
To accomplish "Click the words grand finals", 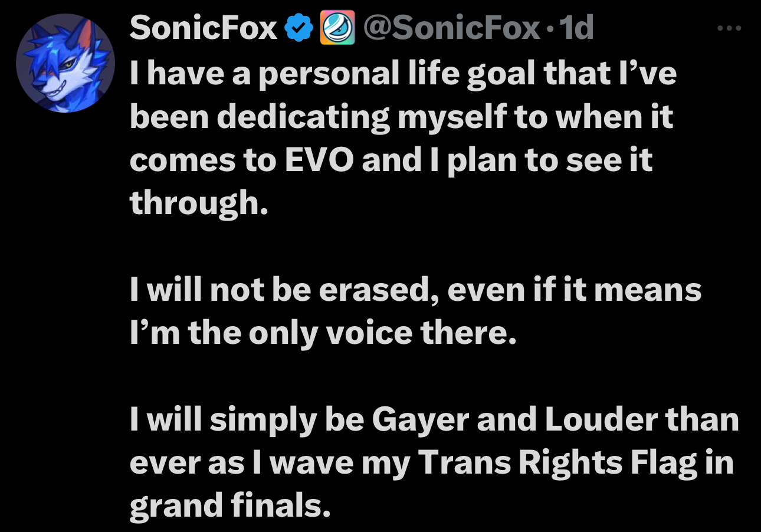I will point(228,507).
